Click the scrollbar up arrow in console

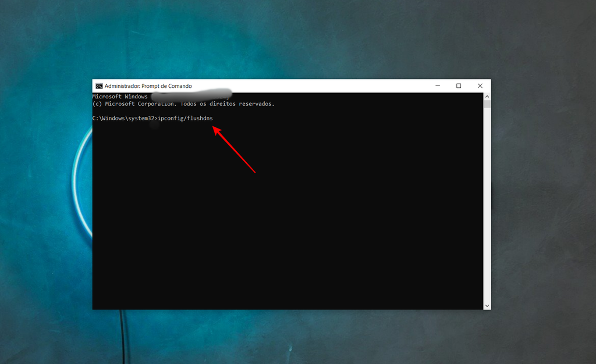coord(487,97)
